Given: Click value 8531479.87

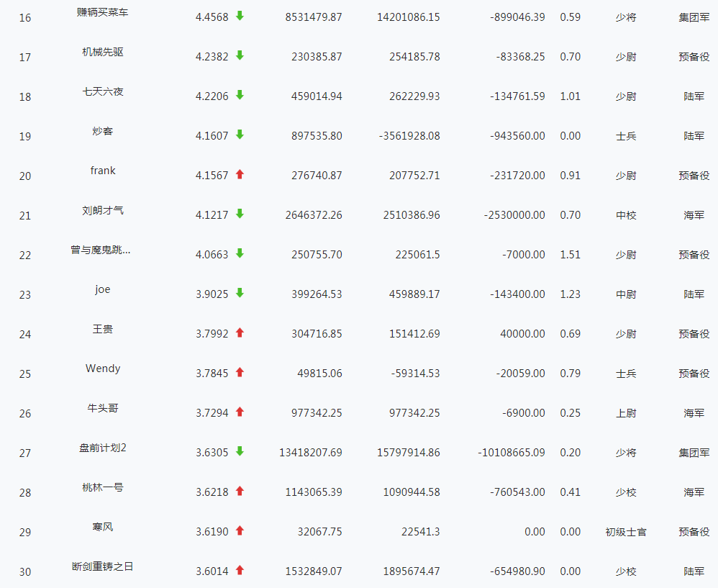Looking at the screenshot, I should click(x=314, y=17).
